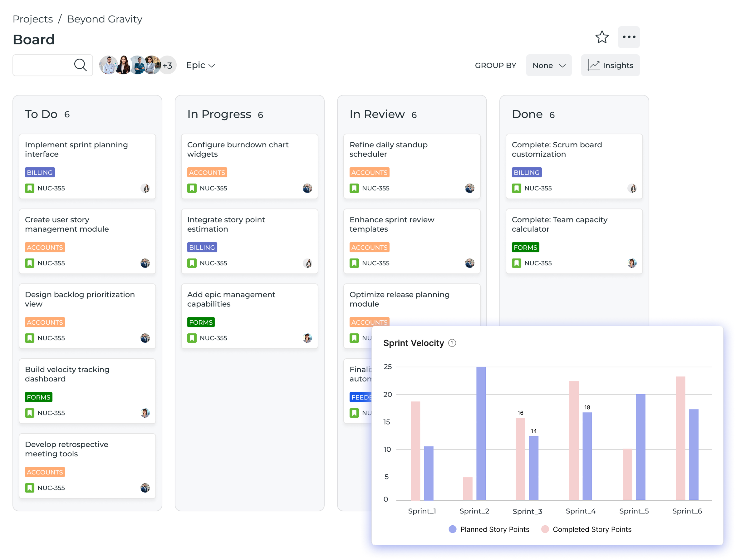736x560 pixels.
Task: Open the Insights panel
Action: [610, 65]
